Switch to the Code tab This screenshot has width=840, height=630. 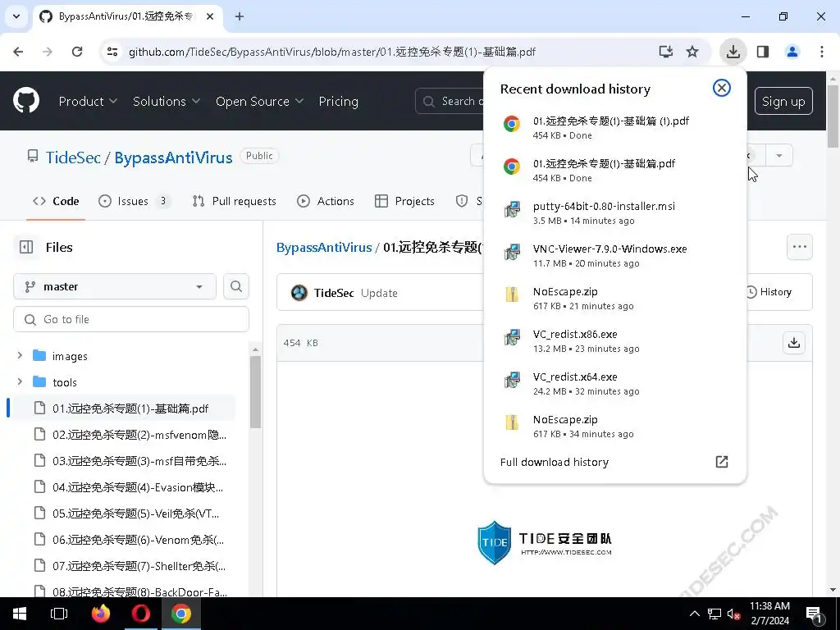pos(56,202)
